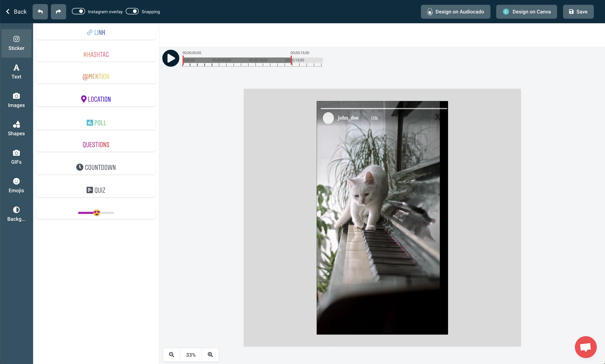The width and height of the screenshot is (605, 364).
Task: Add a POLL sticker
Action: tap(96, 123)
